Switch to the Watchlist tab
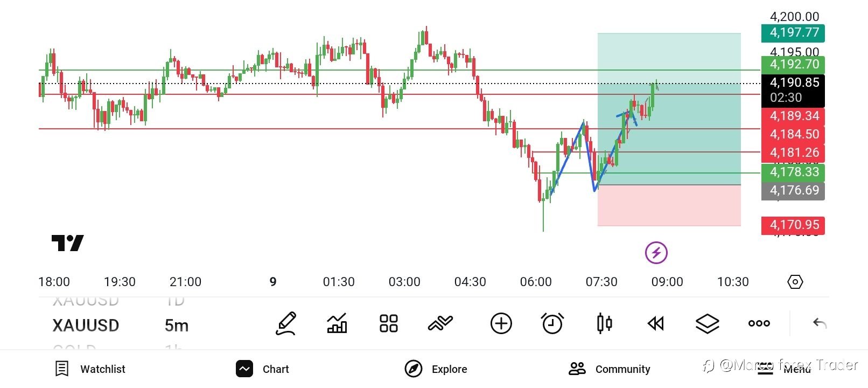The height and width of the screenshot is (388, 868). point(90,369)
